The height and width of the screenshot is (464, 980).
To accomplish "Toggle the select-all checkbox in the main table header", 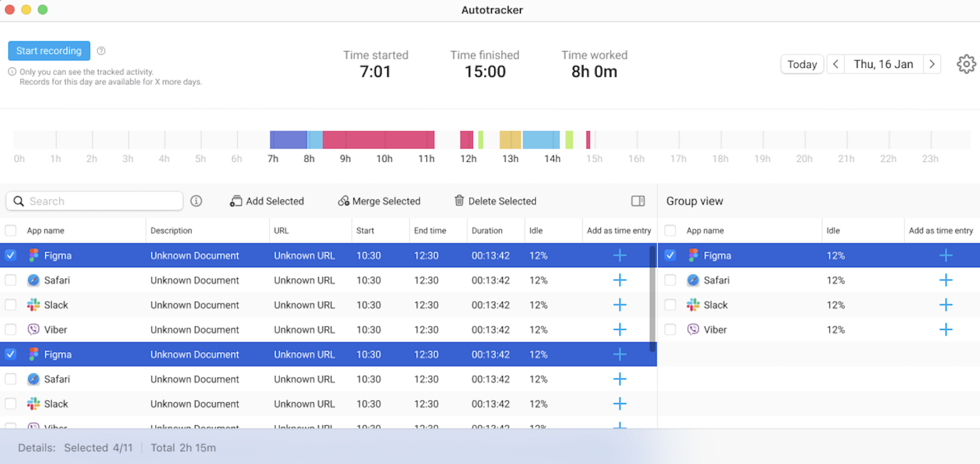I will tap(11, 230).
